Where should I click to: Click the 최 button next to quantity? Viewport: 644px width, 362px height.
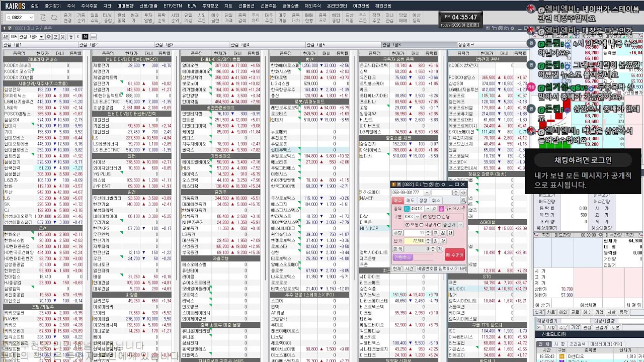443,233
